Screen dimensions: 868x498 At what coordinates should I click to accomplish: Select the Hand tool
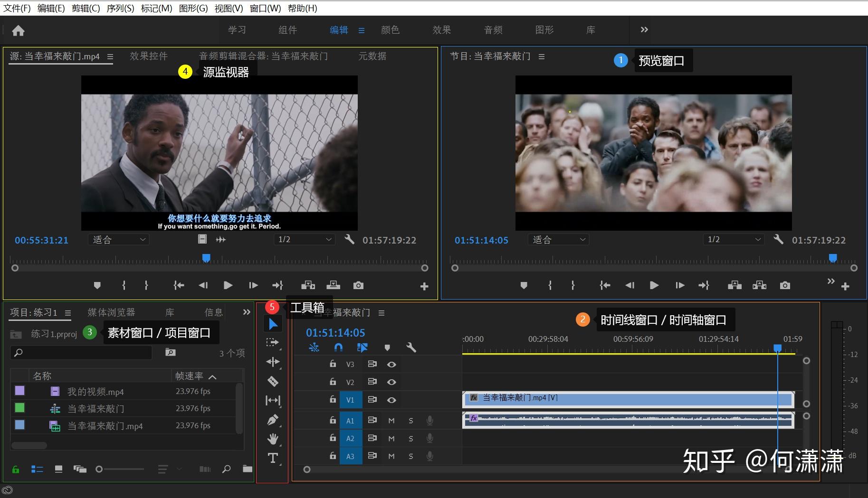click(x=273, y=439)
